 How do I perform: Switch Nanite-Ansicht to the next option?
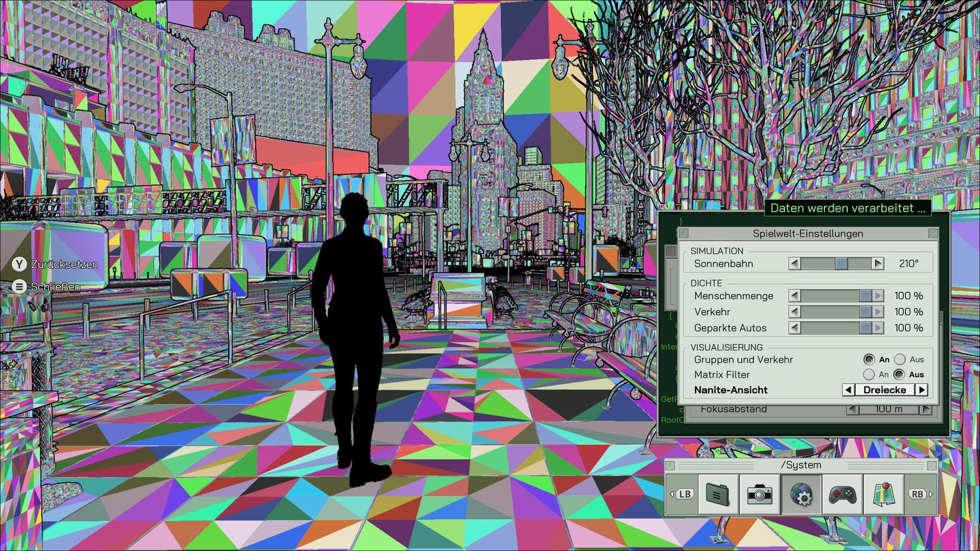tap(921, 390)
